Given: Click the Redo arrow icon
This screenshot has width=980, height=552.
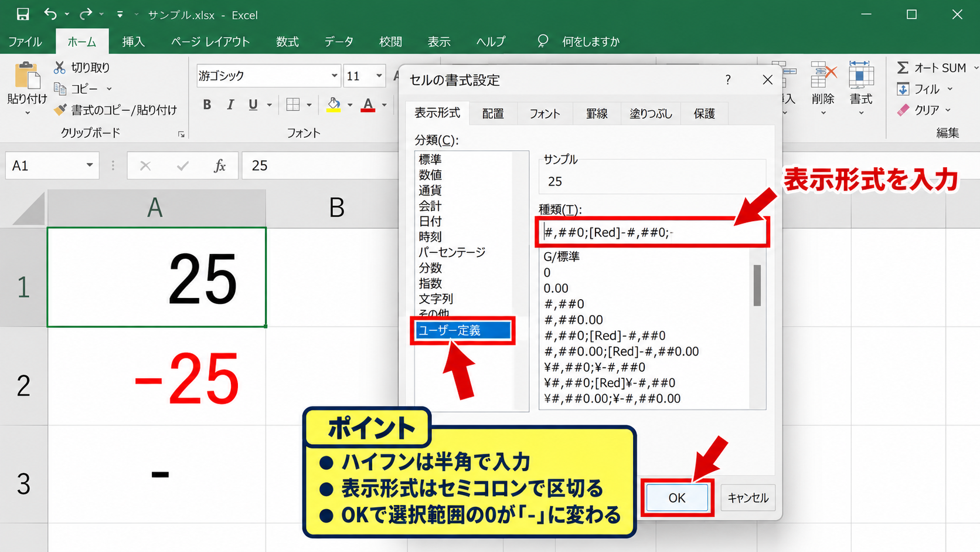Looking at the screenshot, I should click(x=86, y=14).
